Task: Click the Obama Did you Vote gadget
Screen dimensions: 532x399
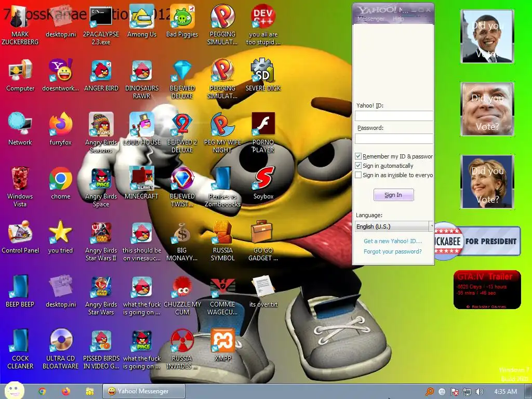Action: tap(487, 36)
